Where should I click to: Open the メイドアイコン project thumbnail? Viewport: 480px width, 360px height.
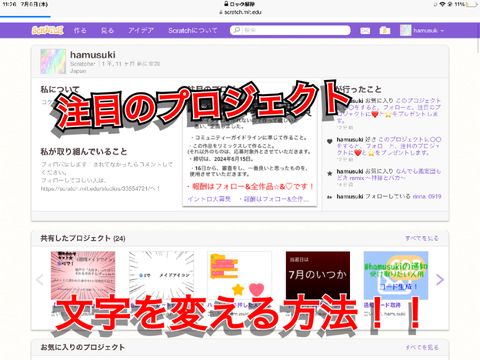161,275
